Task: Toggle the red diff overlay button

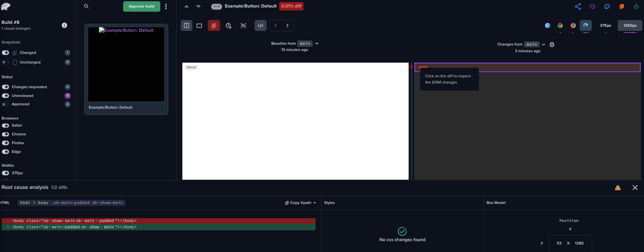Action: pos(214,25)
